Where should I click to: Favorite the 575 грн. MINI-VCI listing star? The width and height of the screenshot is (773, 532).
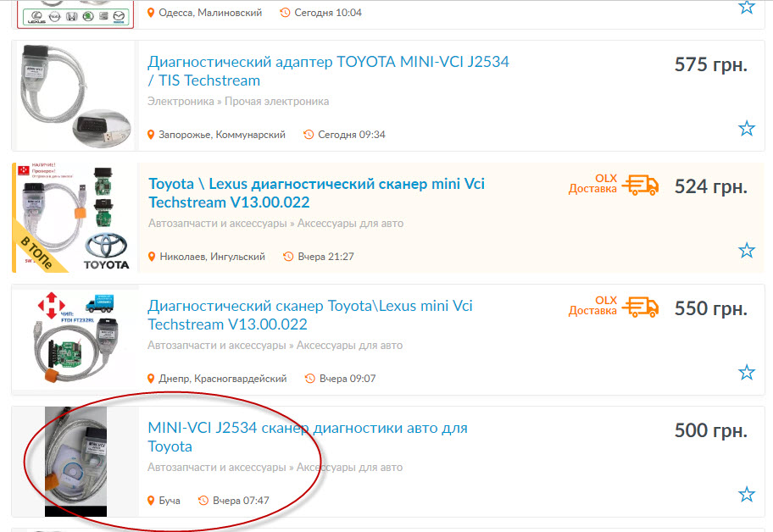[746, 129]
